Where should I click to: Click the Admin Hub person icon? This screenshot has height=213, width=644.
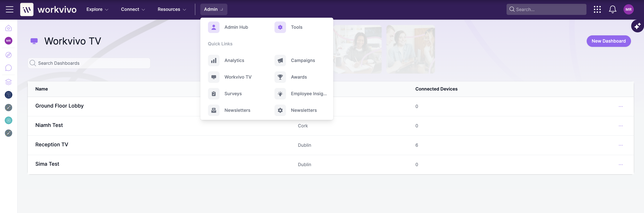(x=214, y=27)
